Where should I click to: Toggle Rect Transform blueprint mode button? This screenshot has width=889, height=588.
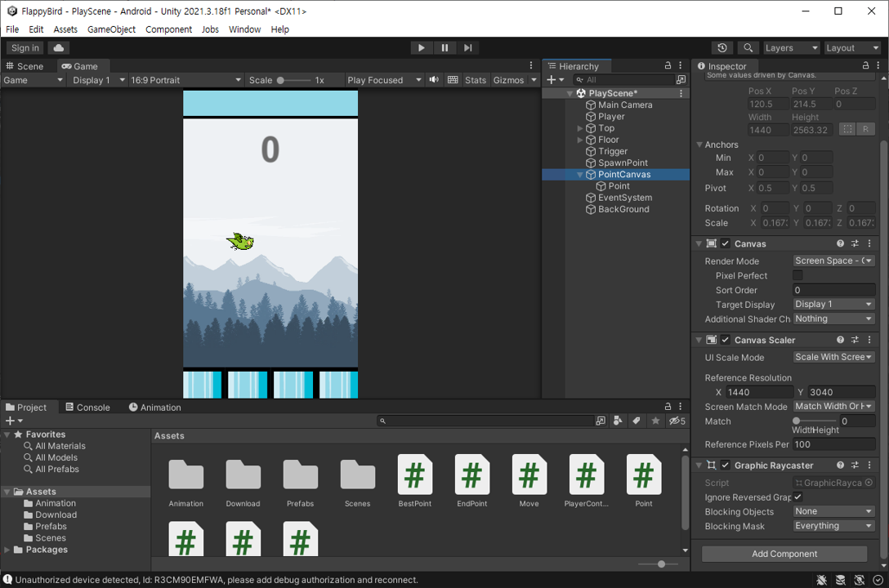(847, 129)
